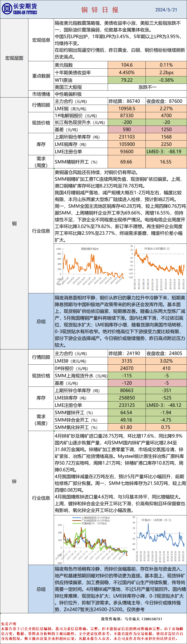Select the 涨跌不一 cell
187x644 pixels.
tap(147, 87)
